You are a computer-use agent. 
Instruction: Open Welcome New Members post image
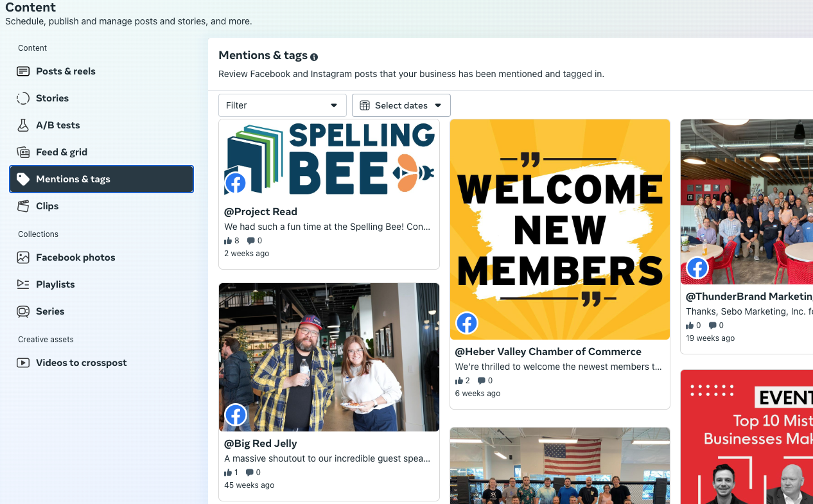click(560, 229)
